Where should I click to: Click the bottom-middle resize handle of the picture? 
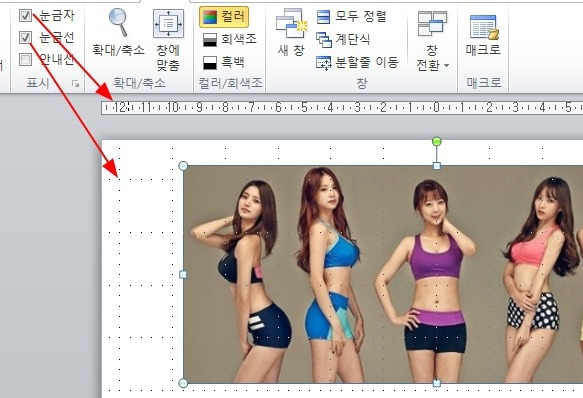pyautogui.click(x=437, y=383)
